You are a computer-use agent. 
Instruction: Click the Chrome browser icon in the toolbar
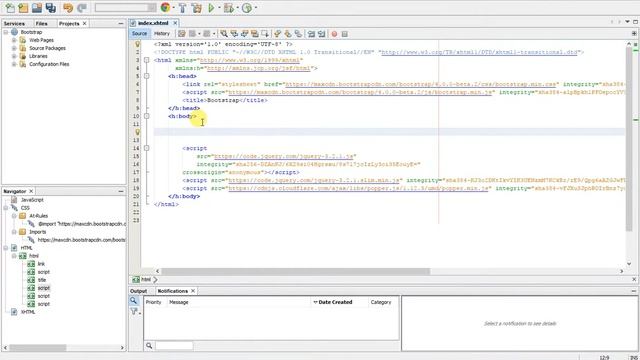coord(165,7)
